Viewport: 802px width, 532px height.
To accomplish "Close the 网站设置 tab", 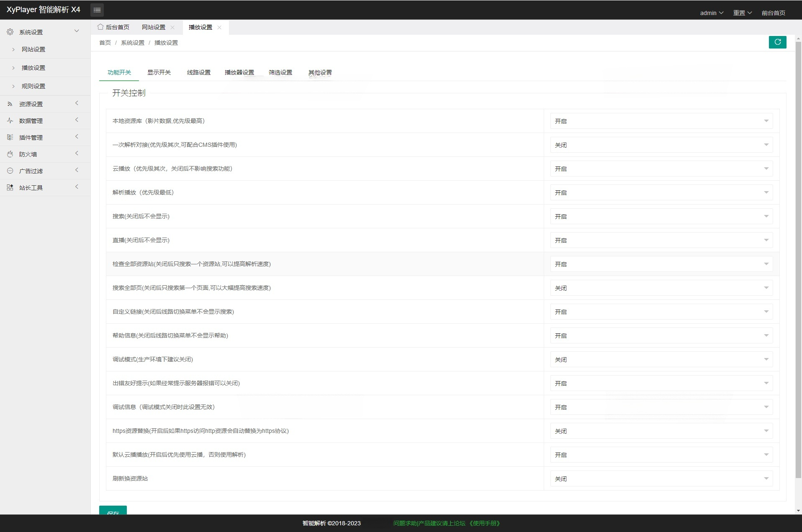I will (x=172, y=27).
